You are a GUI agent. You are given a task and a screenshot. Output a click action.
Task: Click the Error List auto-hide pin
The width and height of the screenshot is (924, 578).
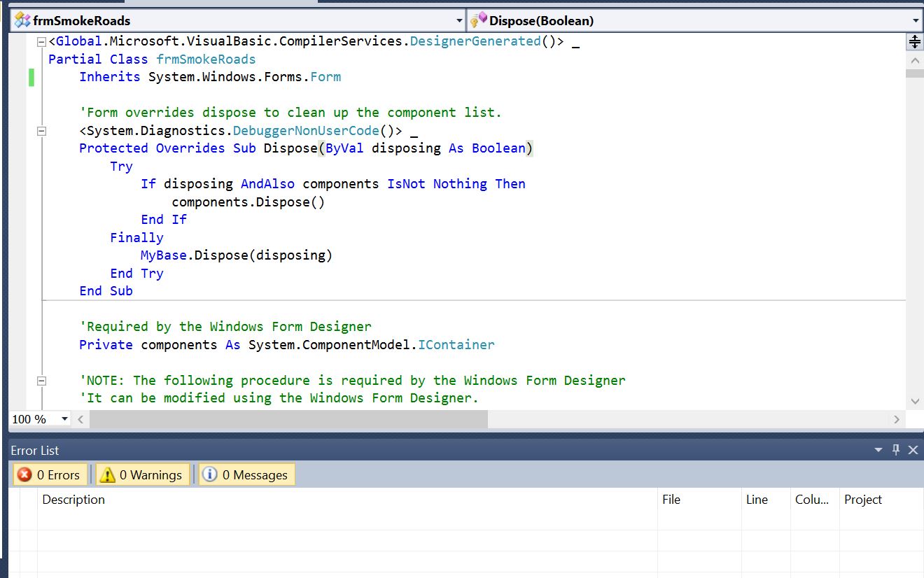click(x=896, y=450)
